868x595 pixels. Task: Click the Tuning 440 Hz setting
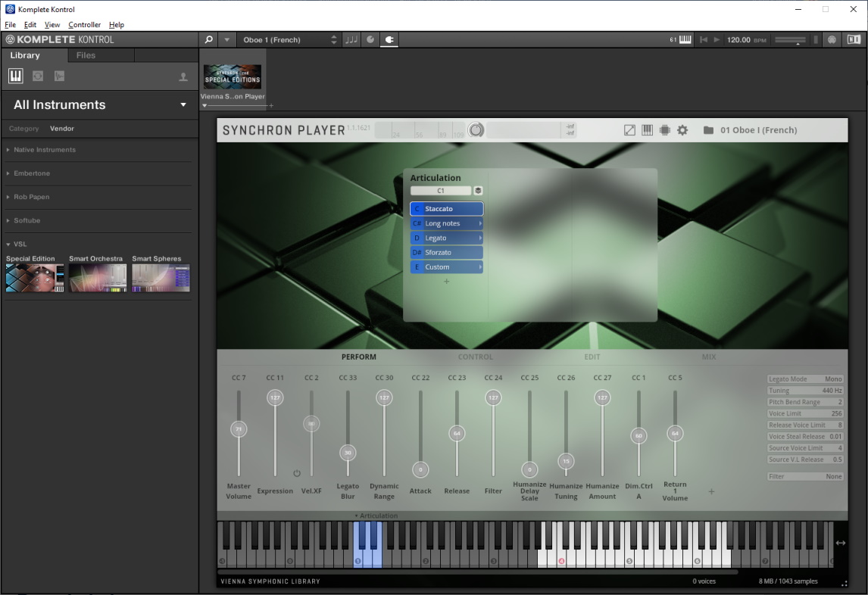pos(805,391)
